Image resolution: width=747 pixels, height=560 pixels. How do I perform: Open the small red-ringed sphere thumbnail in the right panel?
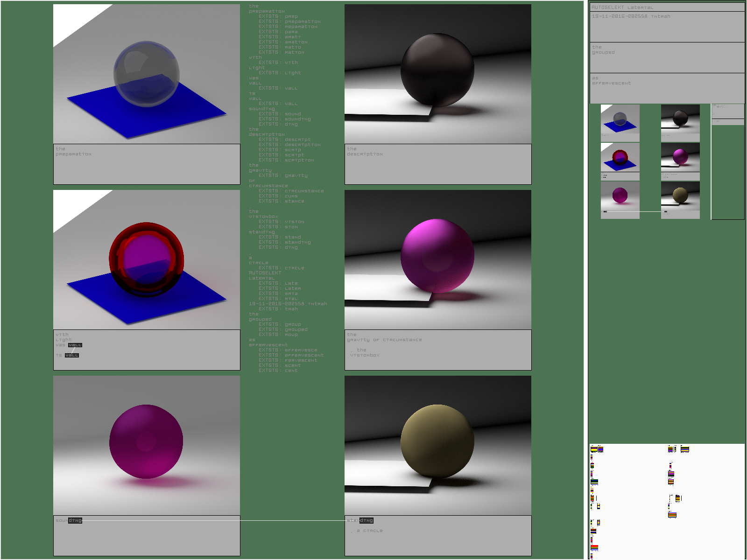[620, 157]
